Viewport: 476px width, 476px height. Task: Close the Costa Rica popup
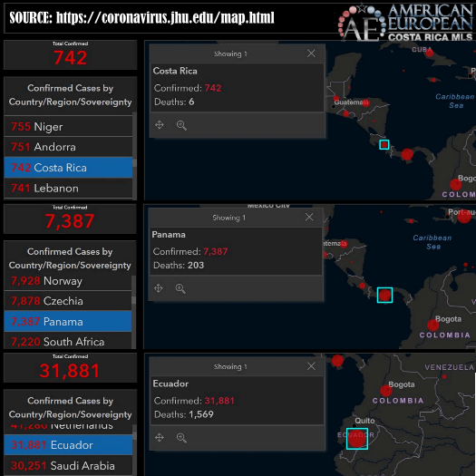click(x=311, y=53)
